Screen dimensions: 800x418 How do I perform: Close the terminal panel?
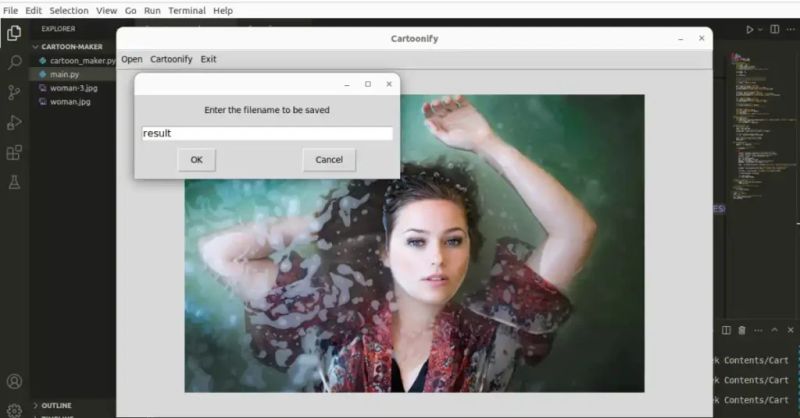(x=790, y=330)
